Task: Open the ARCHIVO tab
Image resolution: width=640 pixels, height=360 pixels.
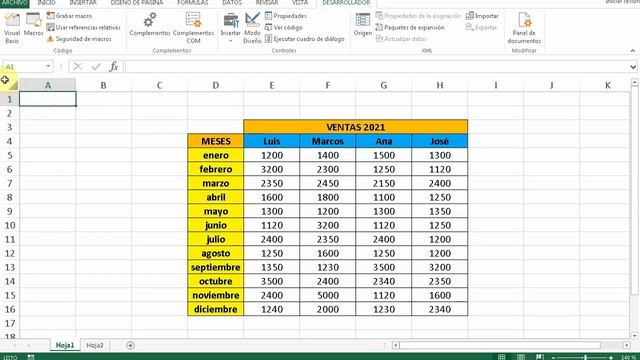Action: pyautogui.click(x=15, y=3)
